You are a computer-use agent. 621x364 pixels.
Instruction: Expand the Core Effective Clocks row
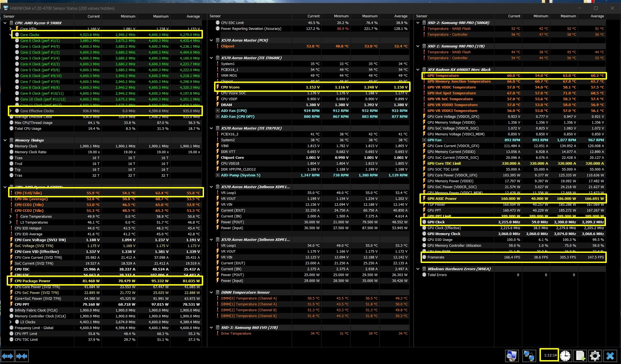11,111
